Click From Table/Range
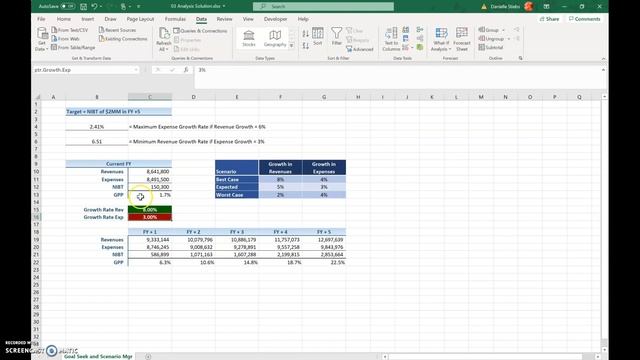 pyautogui.click(x=73, y=47)
